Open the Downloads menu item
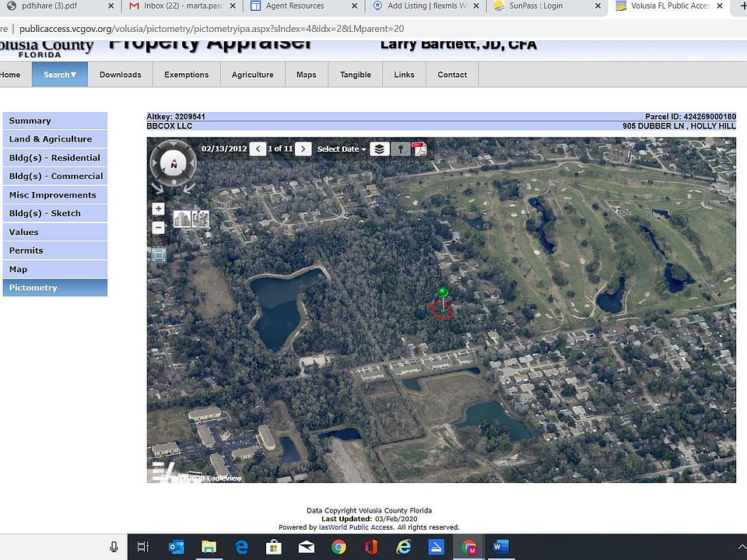The image size is (747, 560). pyautogui.click(x=121, y=75)
